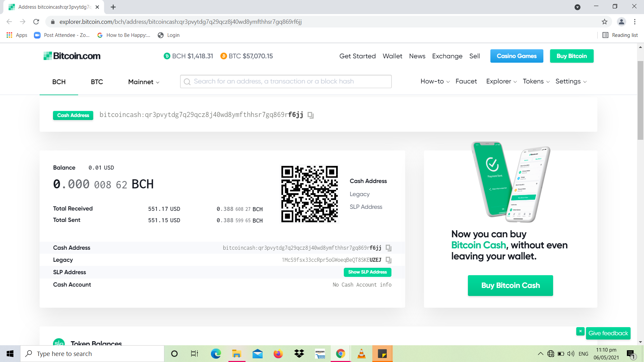
Task: Open the News menu item
Action: point(417,56)
